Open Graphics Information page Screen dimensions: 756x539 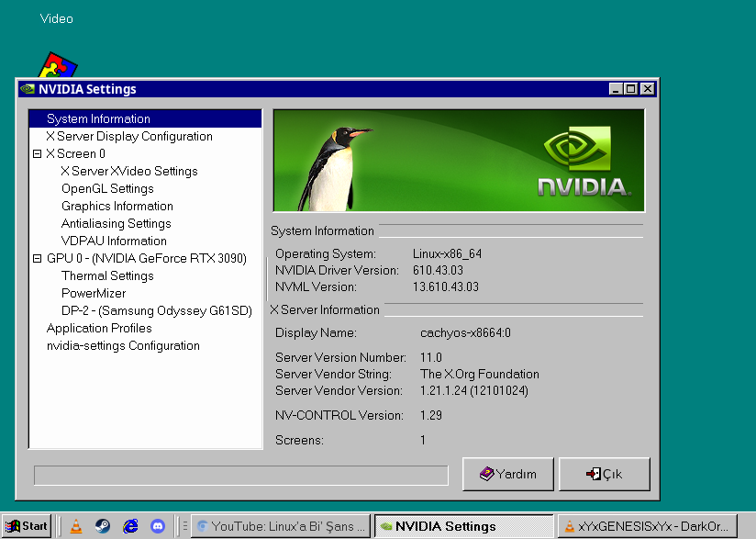tap(117, 206)
